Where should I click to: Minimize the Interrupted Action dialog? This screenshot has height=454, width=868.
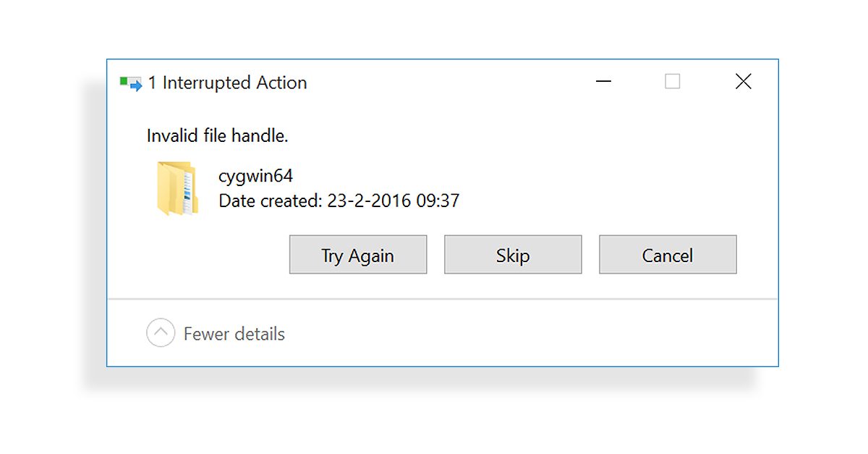click(603, 82)
